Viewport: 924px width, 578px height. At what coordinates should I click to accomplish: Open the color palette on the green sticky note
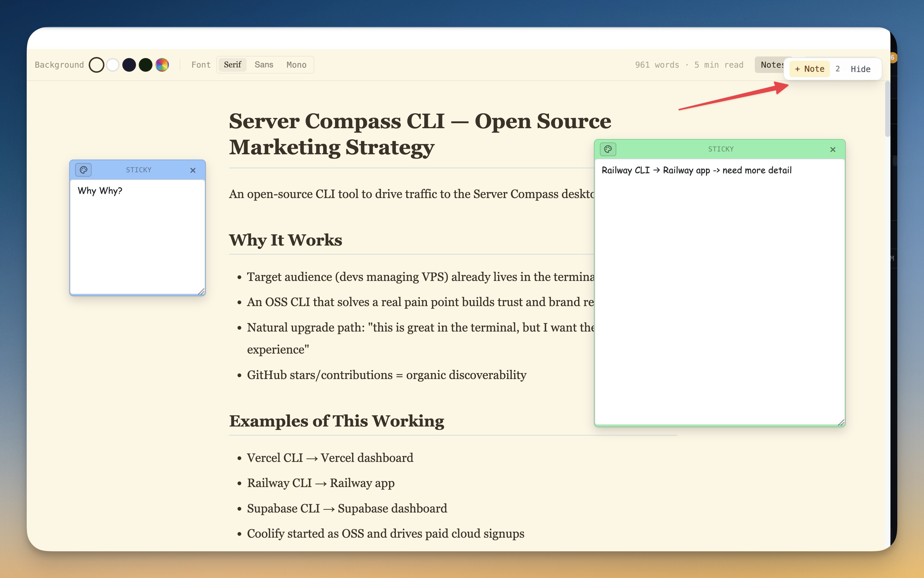coord(608,149)
